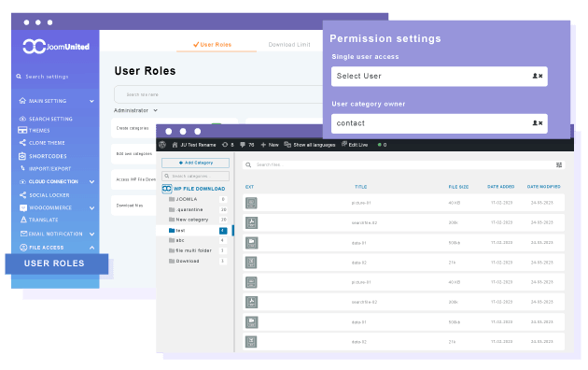Click the green status dot in admin bar

click(380, 145)
